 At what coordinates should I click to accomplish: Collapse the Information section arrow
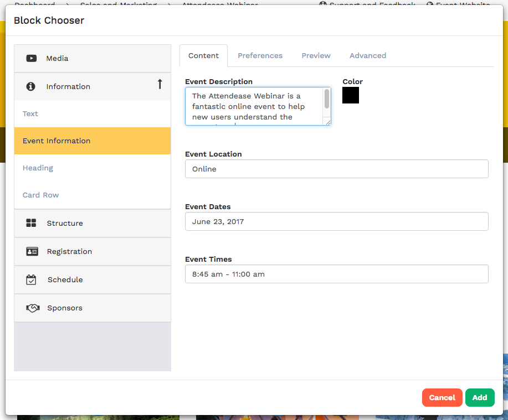coord(160,84)
